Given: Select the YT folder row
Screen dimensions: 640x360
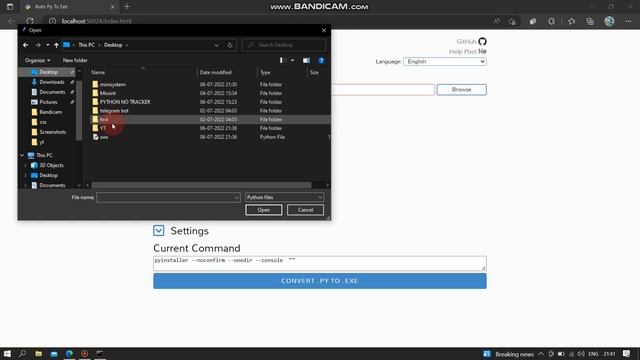Looking at the screenshot, I should coord(210,128).
